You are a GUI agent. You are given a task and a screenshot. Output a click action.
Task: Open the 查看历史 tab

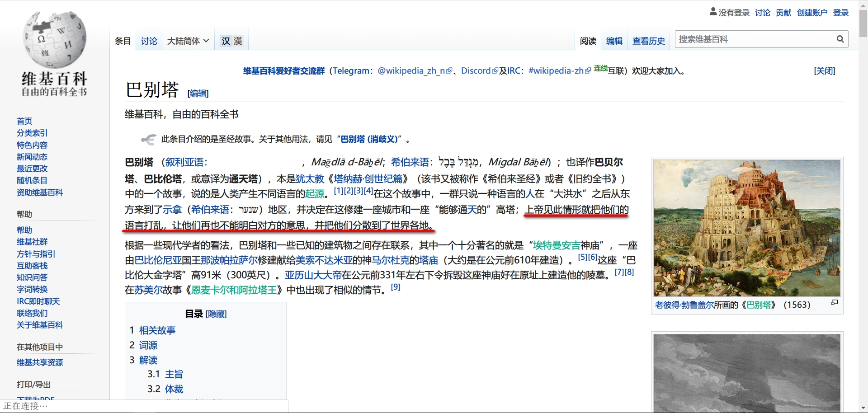point(648,41)
